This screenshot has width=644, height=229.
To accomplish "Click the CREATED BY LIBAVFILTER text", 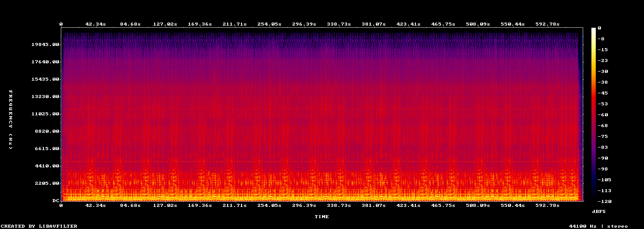I will (40, 226).
